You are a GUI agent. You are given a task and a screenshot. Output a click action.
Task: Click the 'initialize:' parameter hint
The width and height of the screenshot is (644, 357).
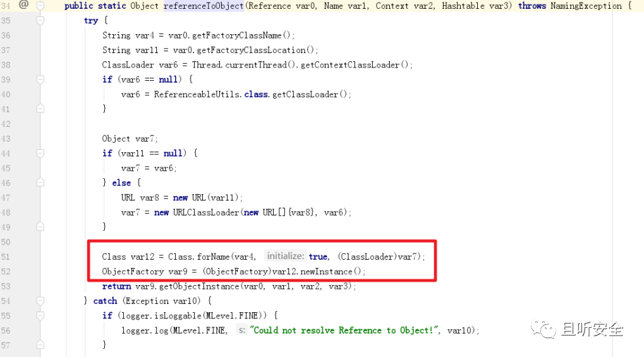(x=286, y=256)
